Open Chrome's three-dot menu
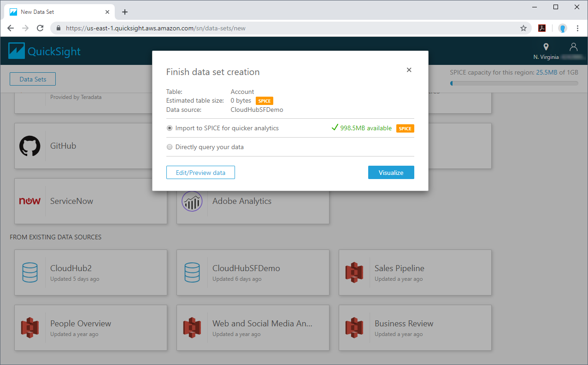 (578, 28)
